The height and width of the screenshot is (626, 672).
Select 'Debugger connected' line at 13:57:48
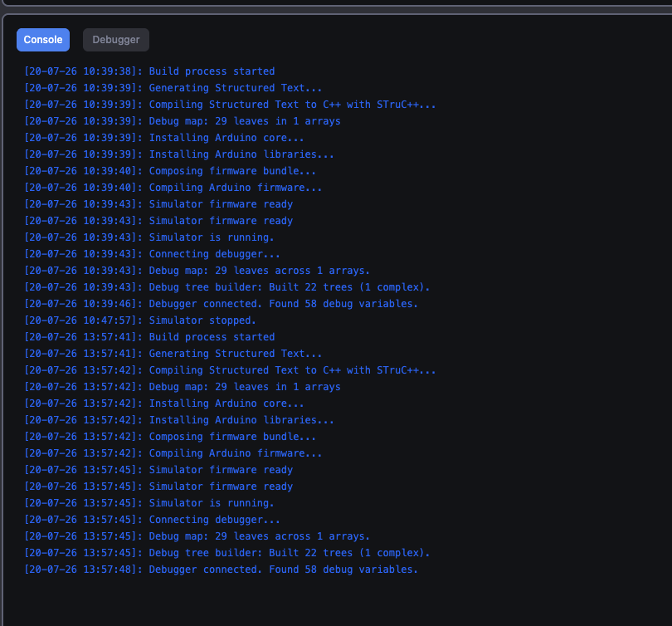[x=222, y=570]
